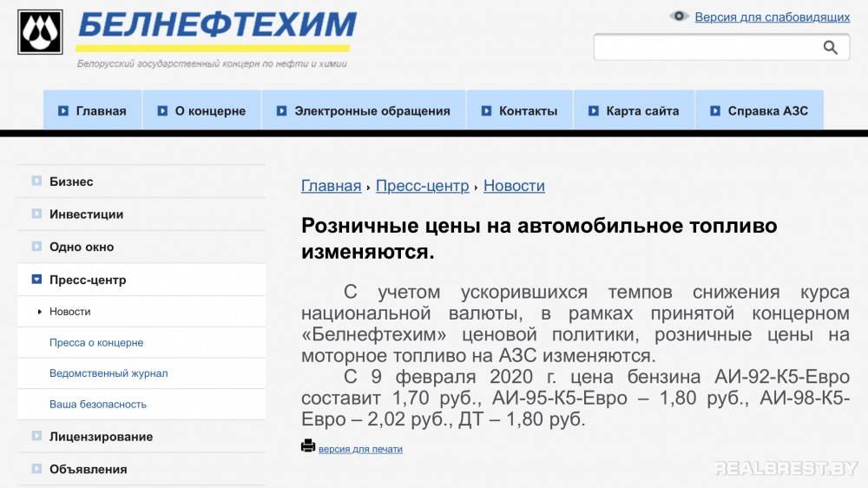This screenshot has width=868, height=488.
Task: Collapse the Пресс-центр sidebar section
Action: point(36,280)
